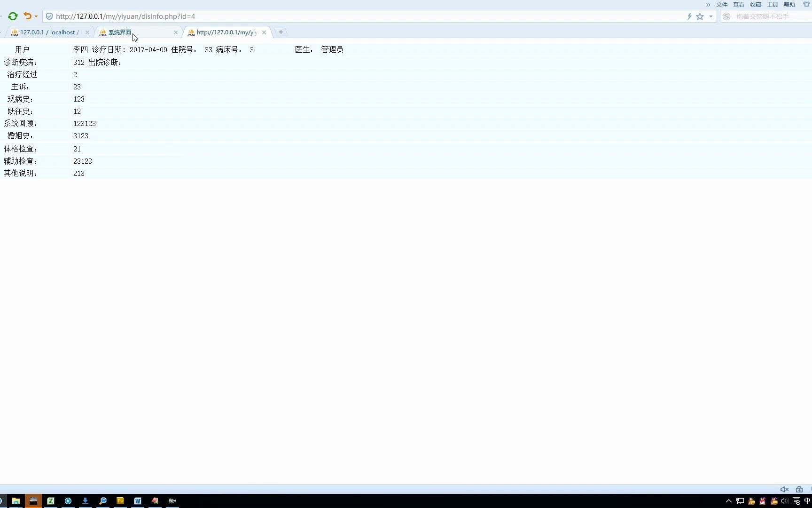Click the 婚姻史 value 3123
Image resolution: width=812 pixels, height=508 pixels.
point(81,136)
